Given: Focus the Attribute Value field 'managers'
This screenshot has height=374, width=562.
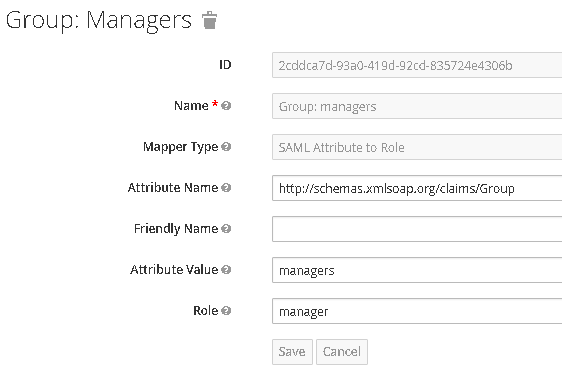Looking at the screenshot, I should tap(417, 270).
